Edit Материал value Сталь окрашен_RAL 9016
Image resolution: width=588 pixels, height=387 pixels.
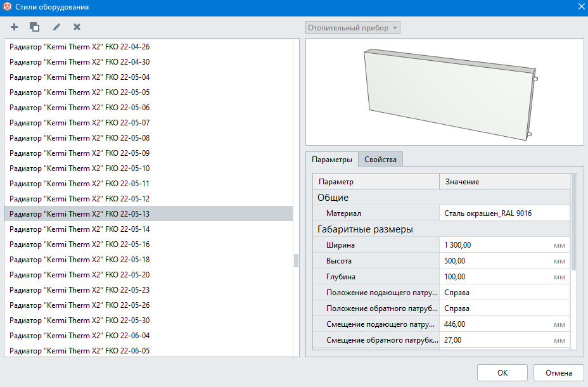(505, 213)
